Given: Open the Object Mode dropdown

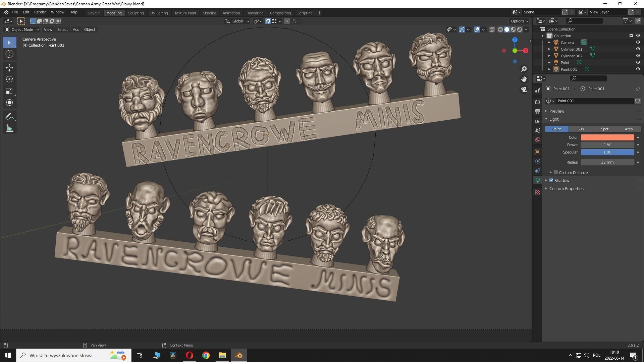Looking at the screenshot, I should tap(22, 29).
